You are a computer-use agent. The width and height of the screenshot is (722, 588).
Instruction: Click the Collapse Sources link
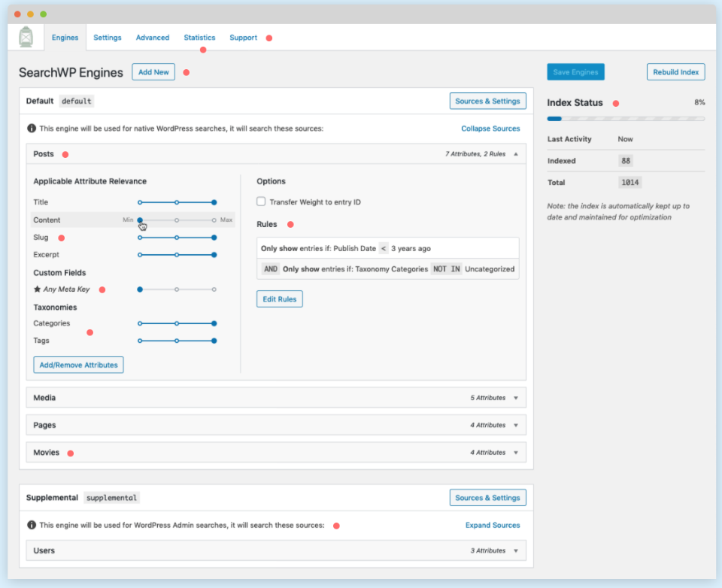point(490,129)
